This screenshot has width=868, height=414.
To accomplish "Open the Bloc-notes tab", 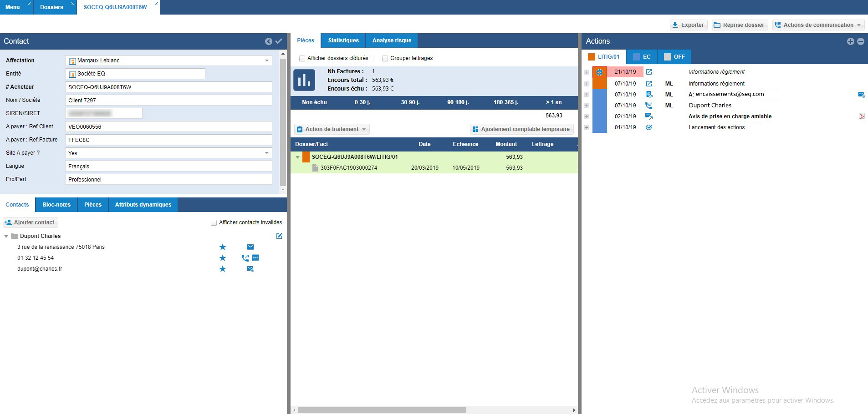I will [x=56, y=205].
